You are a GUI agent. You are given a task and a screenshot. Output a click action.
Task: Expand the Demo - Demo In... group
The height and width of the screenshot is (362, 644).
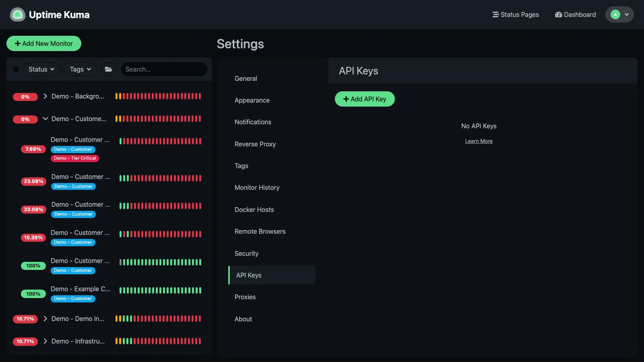coord(45,319)
